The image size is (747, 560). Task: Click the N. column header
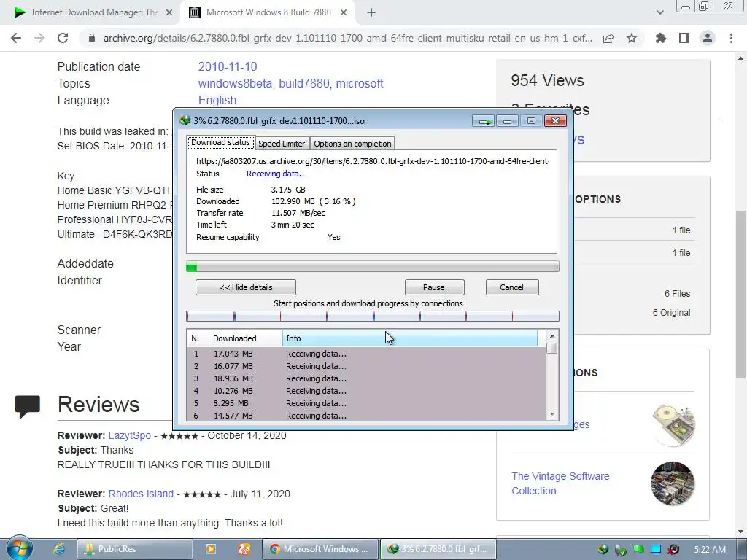(x=198, y=338)
